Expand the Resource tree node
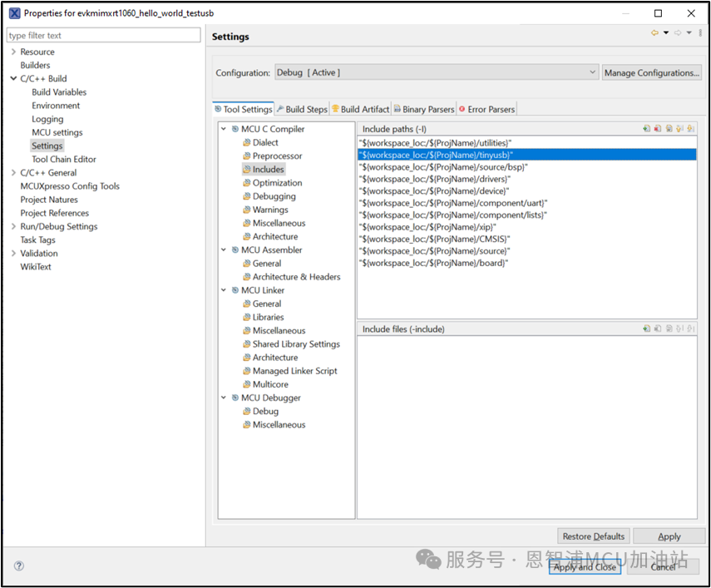The height and width of the screenshot is (588, 711). 13,52
